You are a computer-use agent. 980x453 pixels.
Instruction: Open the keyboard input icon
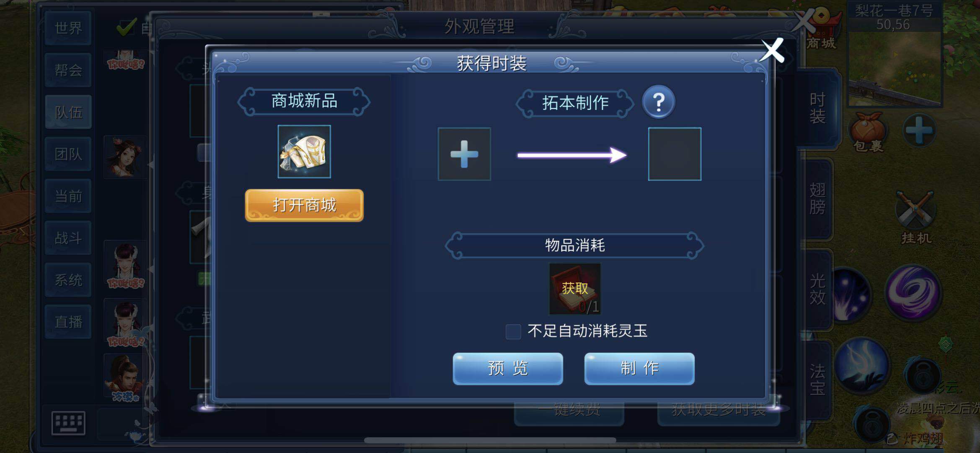68,423
